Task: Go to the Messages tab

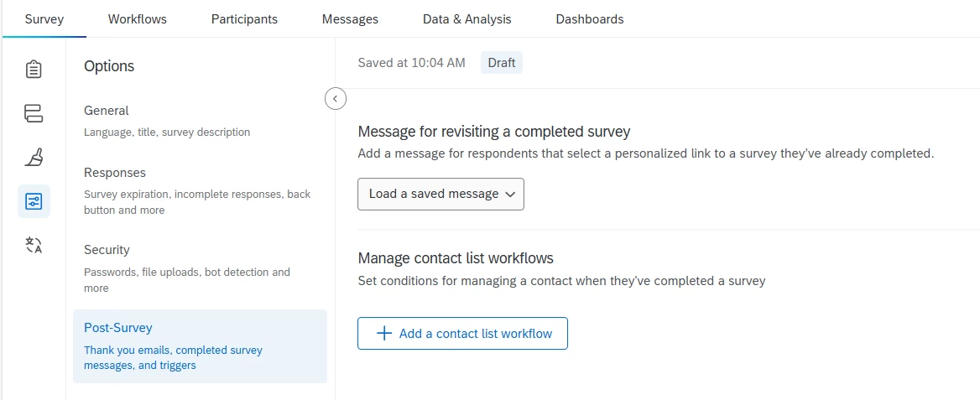Action: pos(350,18)
